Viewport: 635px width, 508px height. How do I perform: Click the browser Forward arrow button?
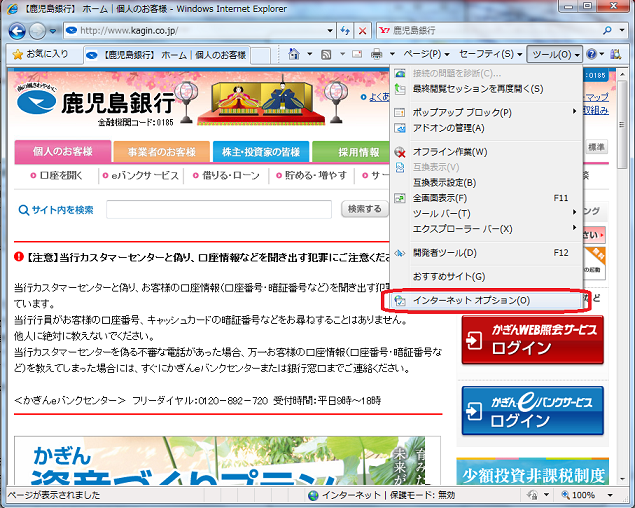(37, 31)
